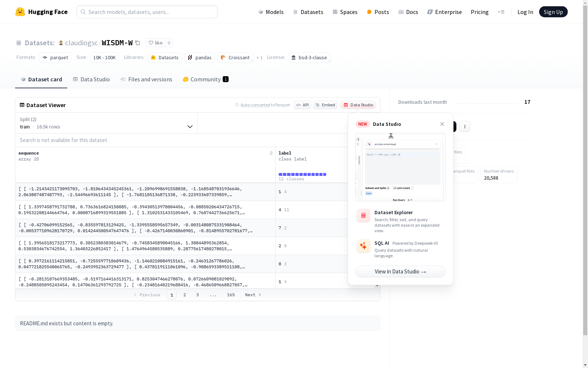Open the Pricing page
588x368 pixels.
(x=480, y=12)
